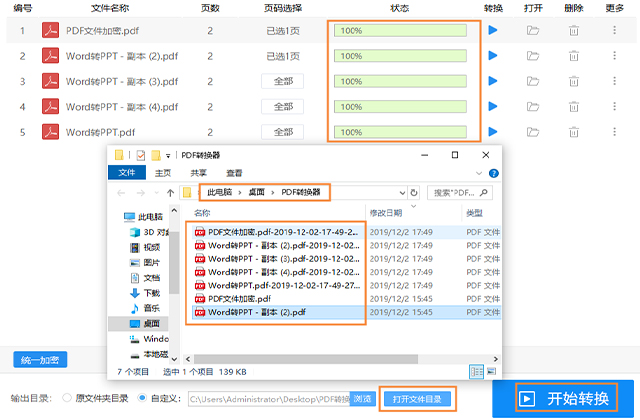This screenshot has height=420, width=640.
Task: Open three-dot menu for row 4
Action: [x=614, y=107]
